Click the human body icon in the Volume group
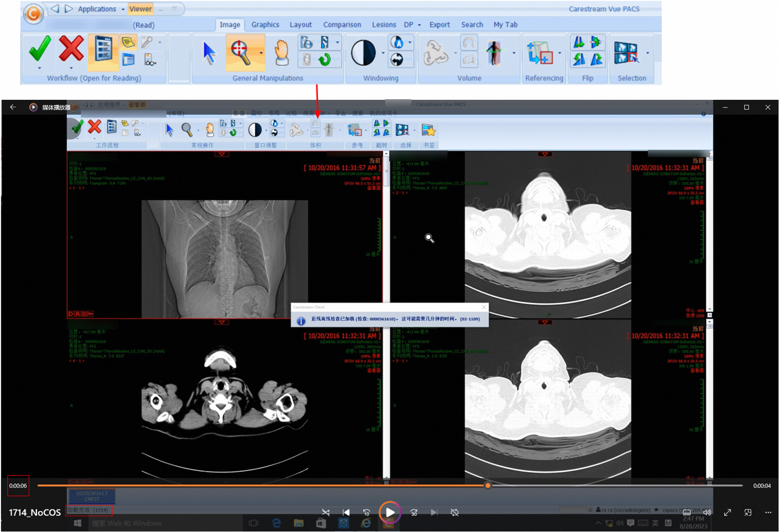Image resolution: width=779 pixels, height=532 pixels. coord(494,53)
